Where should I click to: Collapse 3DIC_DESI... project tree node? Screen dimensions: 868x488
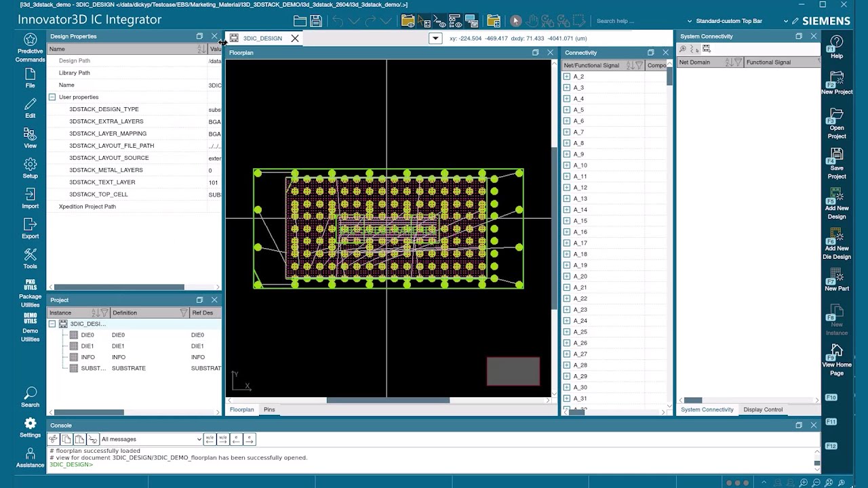(52, 324)
